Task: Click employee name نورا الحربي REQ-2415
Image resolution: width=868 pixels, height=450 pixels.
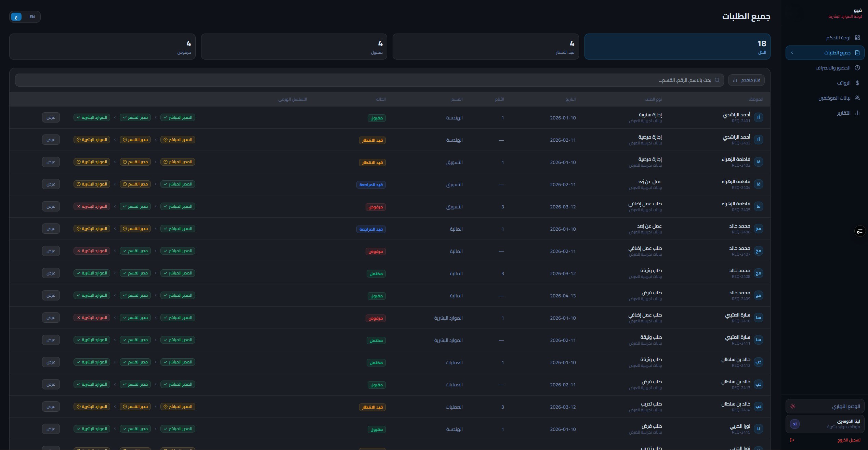Action: click(740, 426)
